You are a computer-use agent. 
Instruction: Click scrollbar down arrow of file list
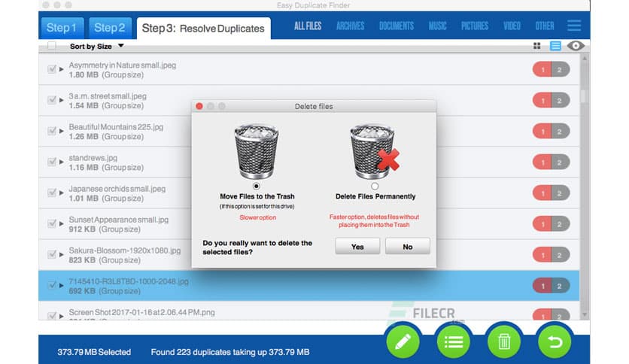pos(585,315)
